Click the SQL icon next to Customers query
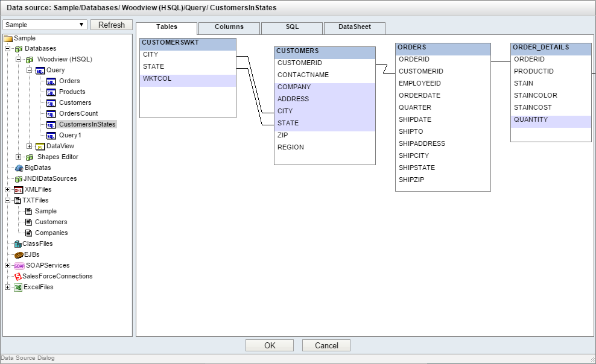The image size is (596, 364). pos(51,103)
